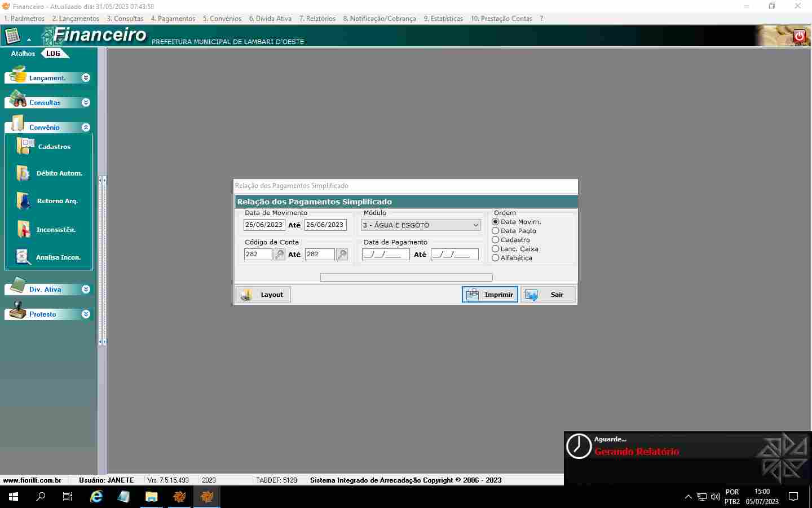Open Débito Autom. sidebar icon
Image resolution: width=812 pixels, height=508 pixels.
click(24, 173)
